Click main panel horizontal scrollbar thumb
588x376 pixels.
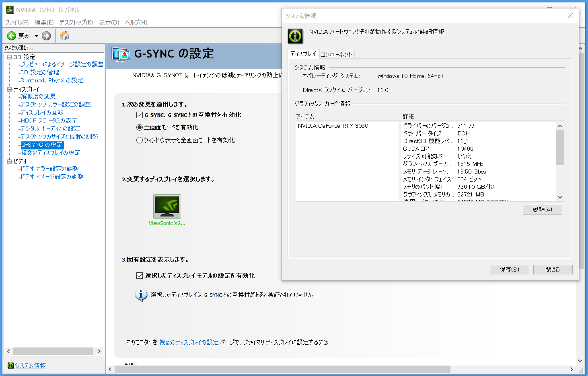click(x=282, y=369)
